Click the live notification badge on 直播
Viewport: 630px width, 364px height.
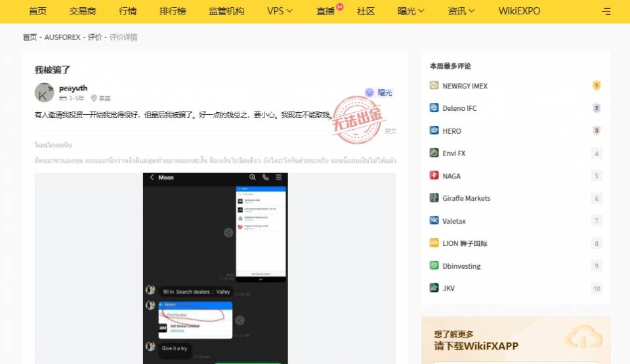(x=339, y=7)
